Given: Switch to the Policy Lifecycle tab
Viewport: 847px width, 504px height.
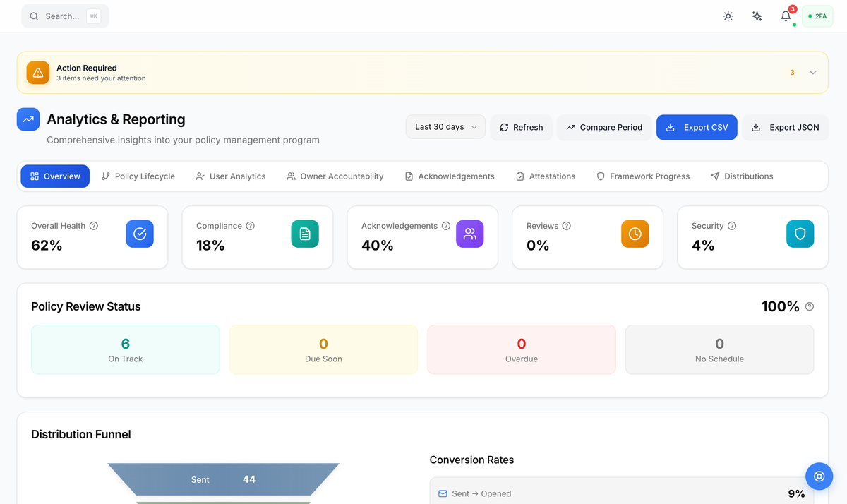Looking at the screenshot, I should (x=138, y=176).
